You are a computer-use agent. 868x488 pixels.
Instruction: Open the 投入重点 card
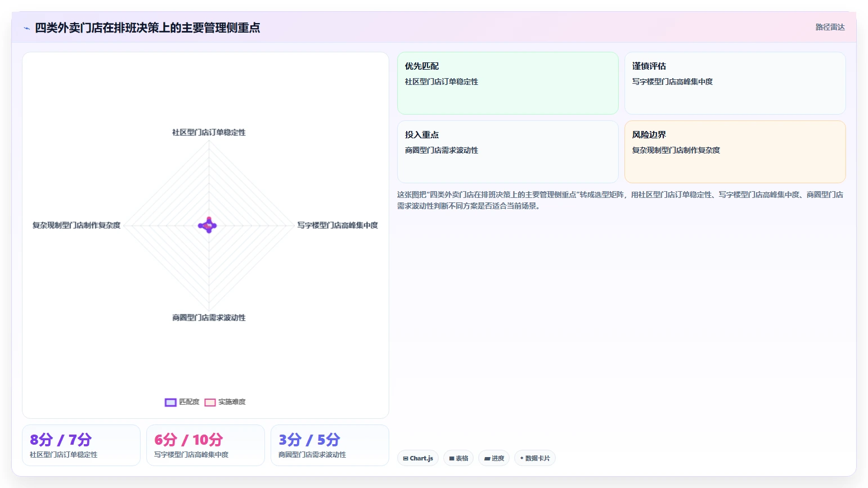click(x=507, y=152)
